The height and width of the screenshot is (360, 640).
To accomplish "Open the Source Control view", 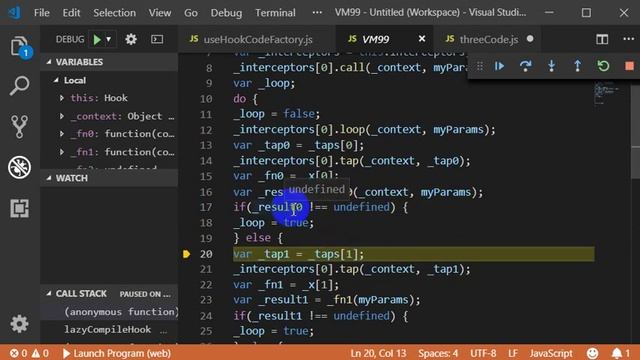I will coord(19,127).
